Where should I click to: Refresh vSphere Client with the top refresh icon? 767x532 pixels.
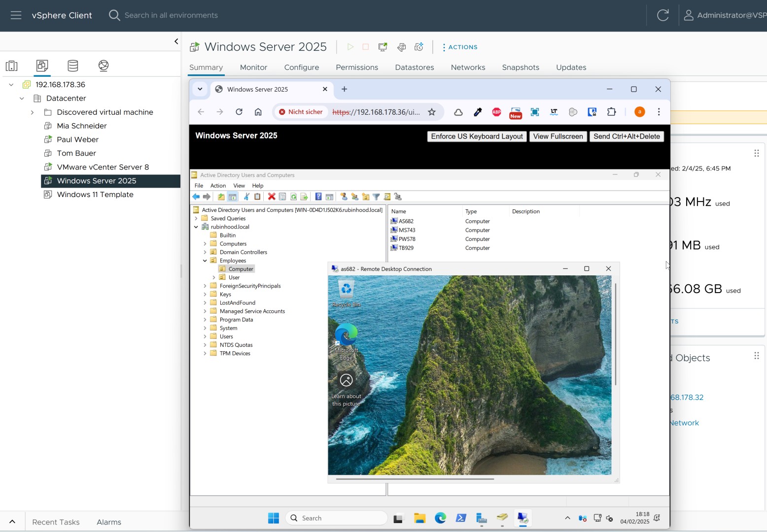point(662,15)
